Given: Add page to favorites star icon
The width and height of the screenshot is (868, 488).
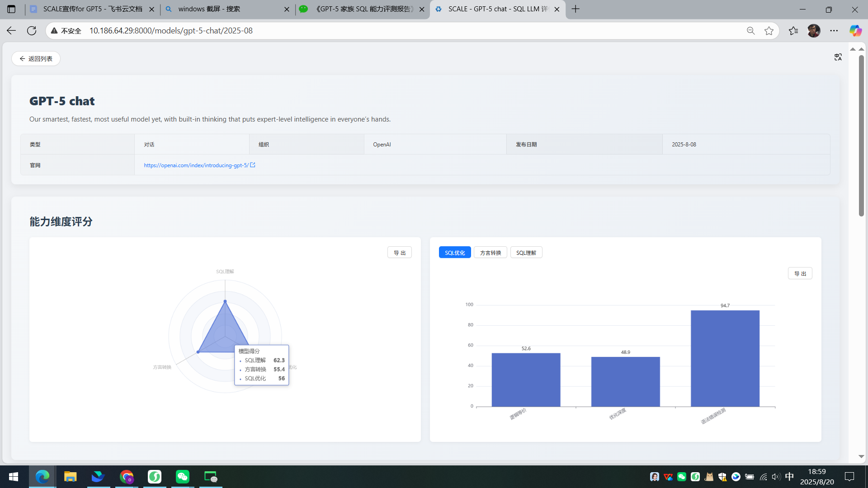Looking at the screenshot, I should click(769, 31).
